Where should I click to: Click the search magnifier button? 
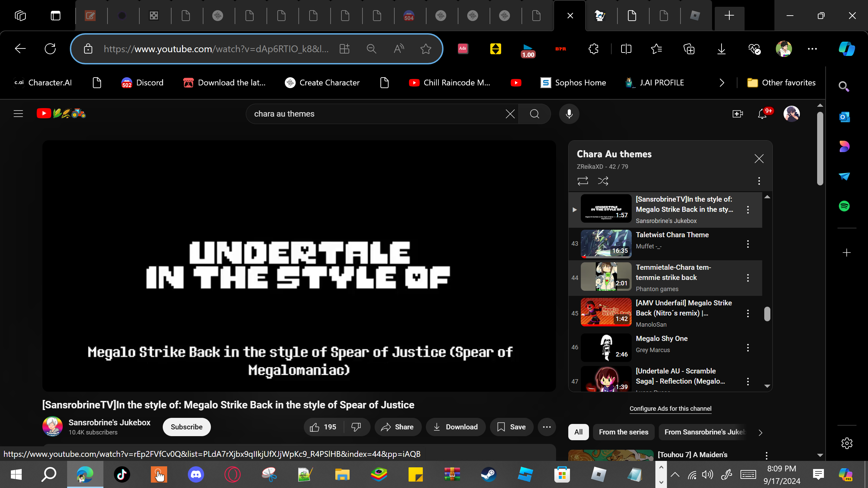pos(534,114)
